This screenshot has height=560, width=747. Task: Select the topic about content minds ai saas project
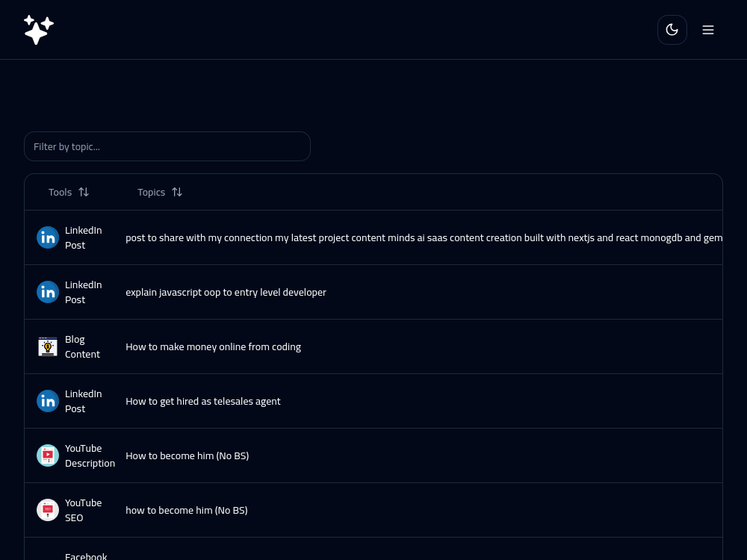point(424,237)
